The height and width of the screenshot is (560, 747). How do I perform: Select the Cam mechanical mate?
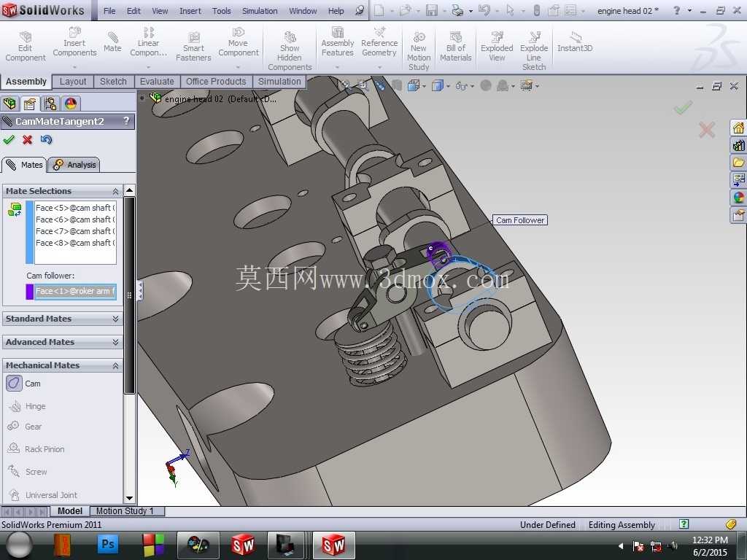24,384
